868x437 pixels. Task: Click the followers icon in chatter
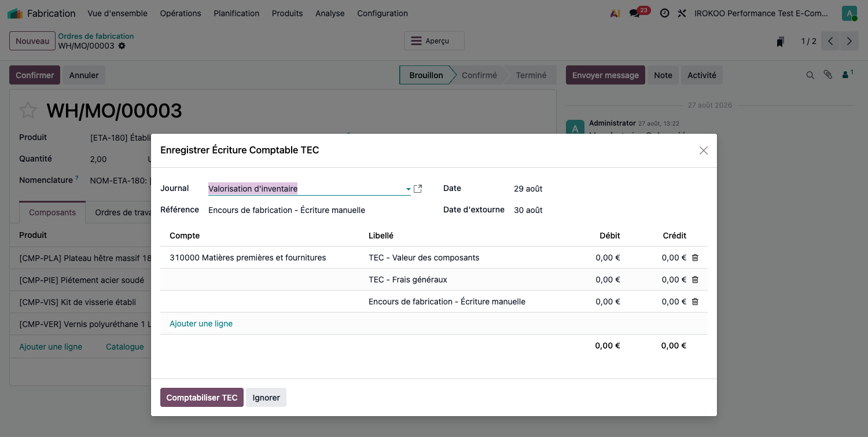847,75
